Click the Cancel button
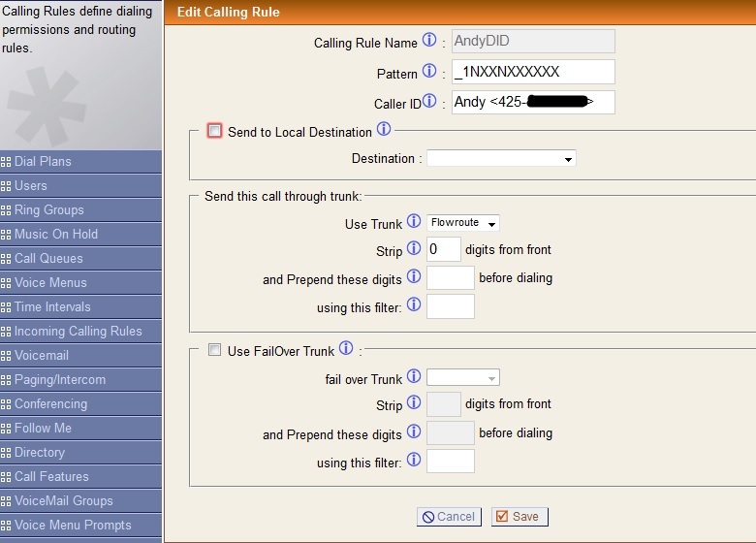Screen dimensions: 756x543 tap(449, 517)
